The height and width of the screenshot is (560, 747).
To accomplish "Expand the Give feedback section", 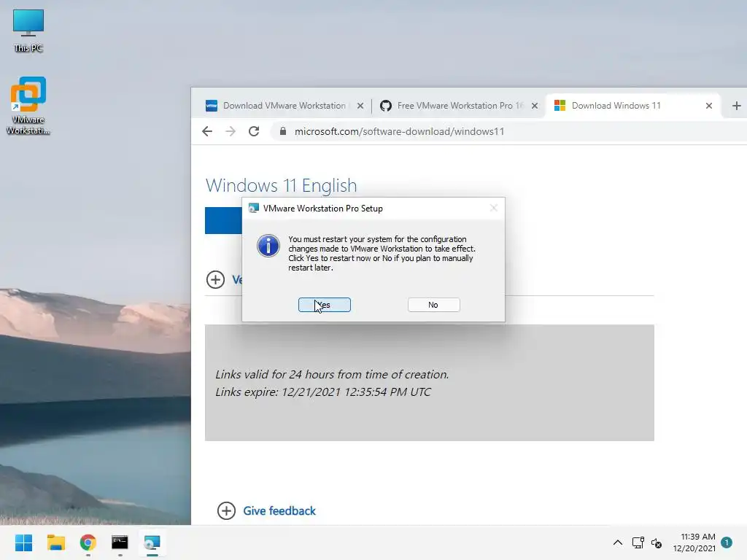I will pos(226,511).
